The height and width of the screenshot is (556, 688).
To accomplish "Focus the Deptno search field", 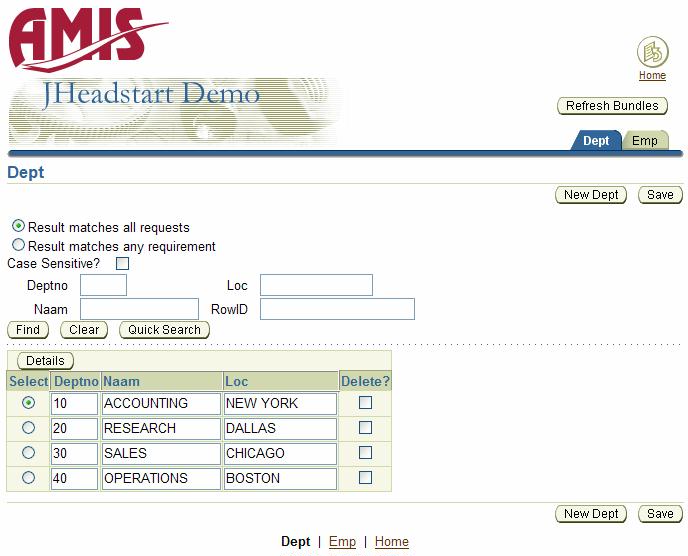I will (x=104, y=285).
